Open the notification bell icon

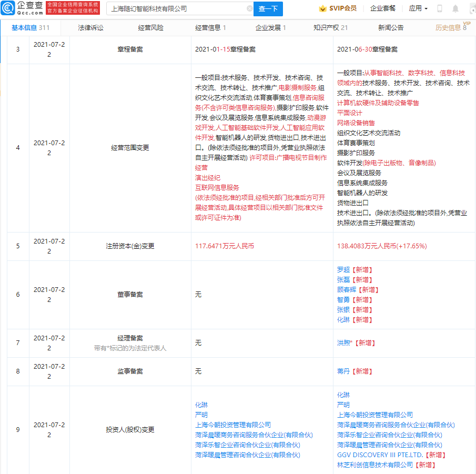[455, 8]
